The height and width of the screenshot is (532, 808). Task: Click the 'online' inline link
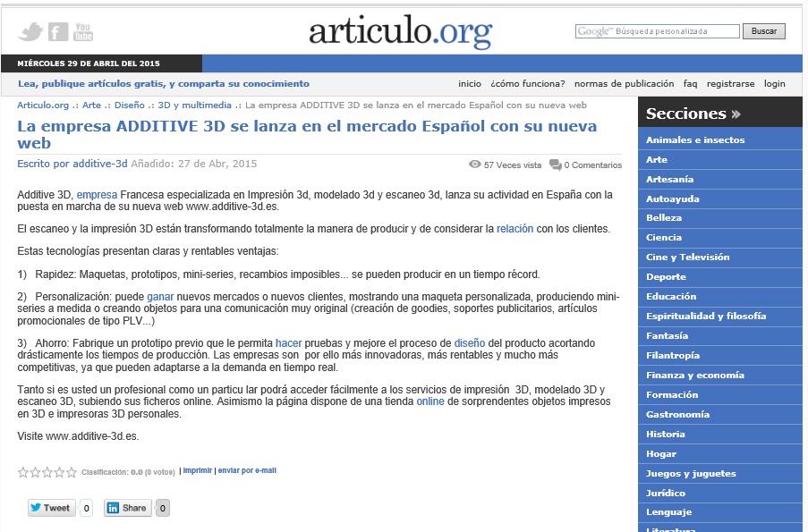430,401
